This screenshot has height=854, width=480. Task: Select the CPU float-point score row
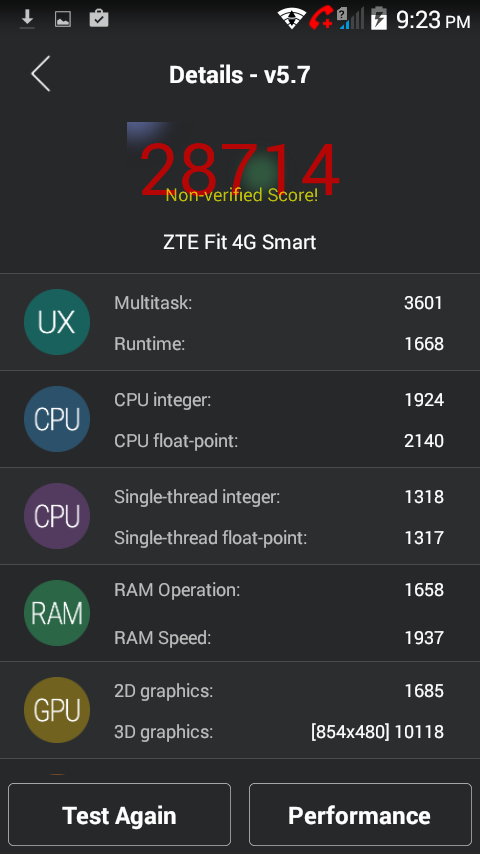(279, 441)
